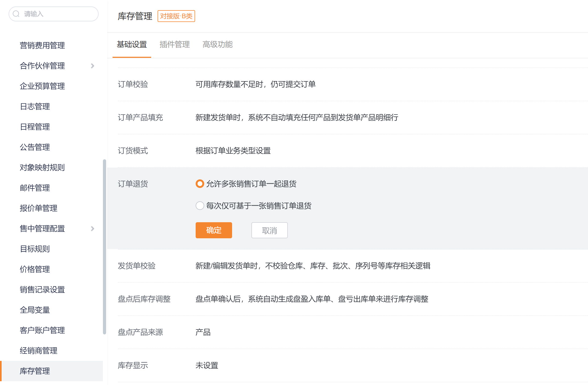Open 日志管理 in sidebar menu
This screenshot has width=588, height=385.
pos(35,107)
